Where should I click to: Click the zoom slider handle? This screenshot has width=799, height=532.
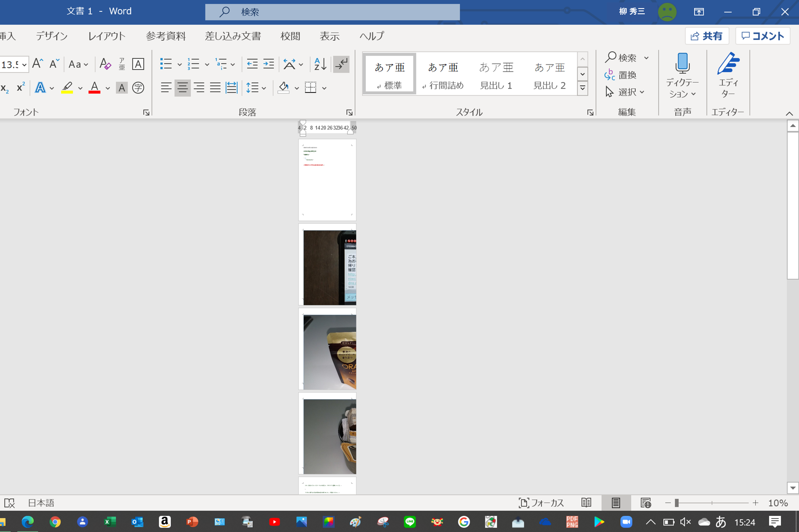pos(677,503)
